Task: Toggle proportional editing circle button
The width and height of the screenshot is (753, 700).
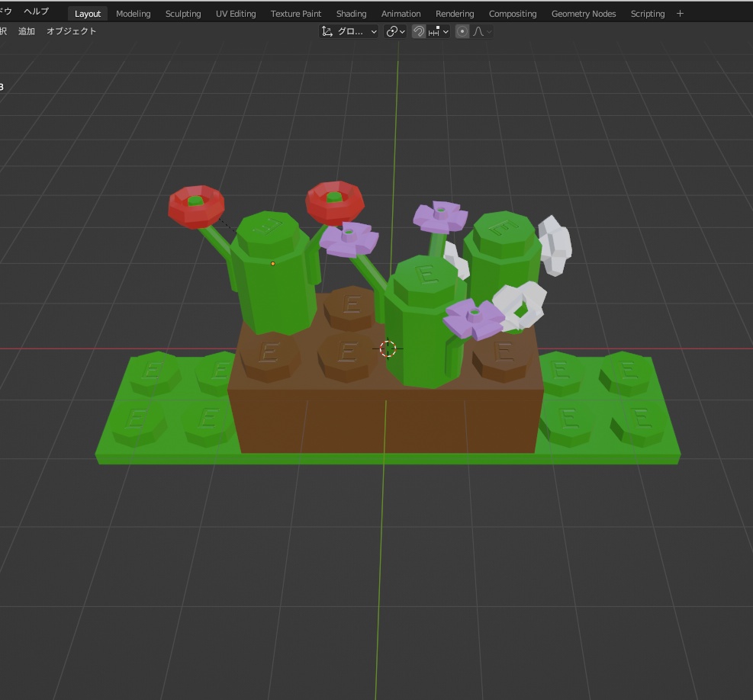Action: (x=462, y=32)
